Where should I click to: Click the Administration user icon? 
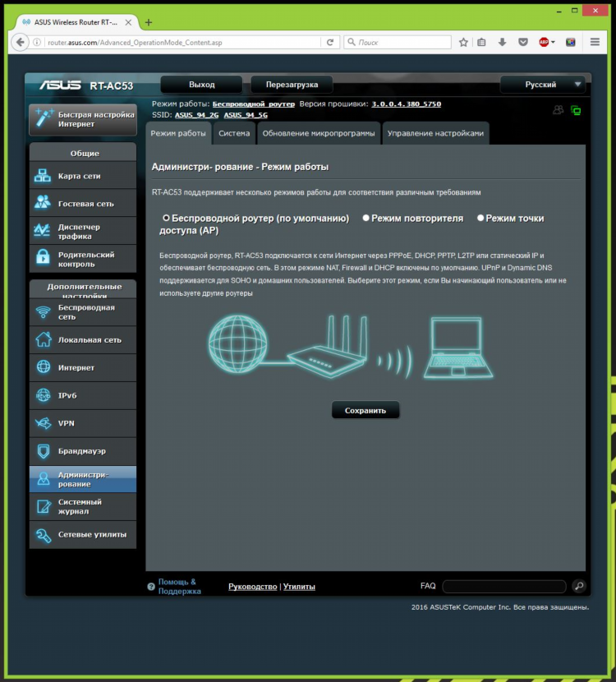[x=43, y=478]
